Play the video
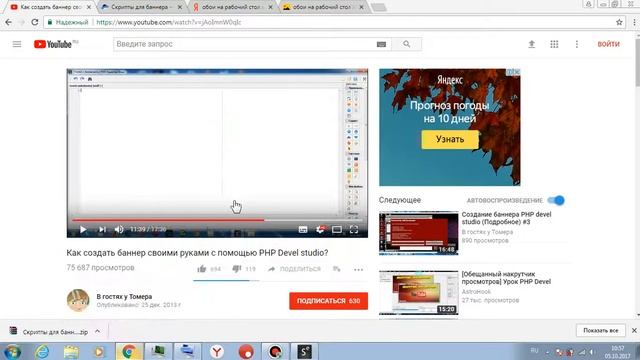This screenshot has height=360, width=640. click(x=83, y=230)
